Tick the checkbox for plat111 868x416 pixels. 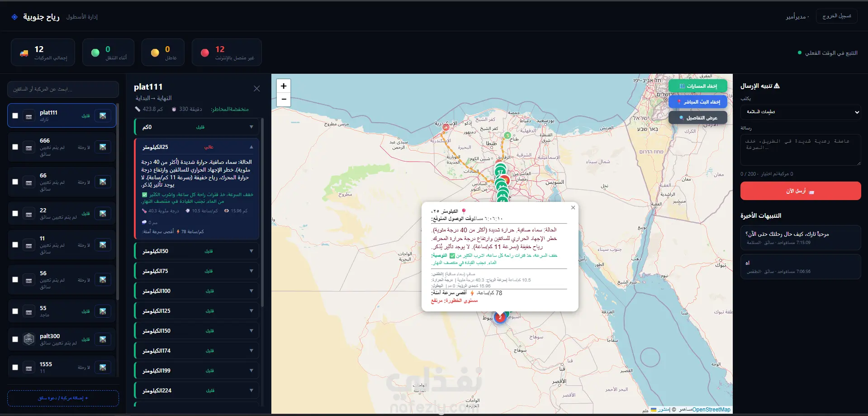[15, 116]
